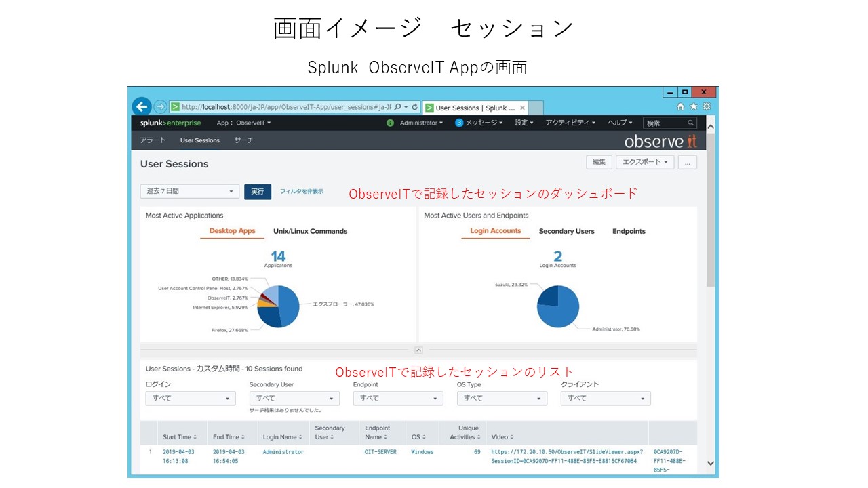Click the browser forward arrow button
This screenshot has height=488, width=868.
click(160, 106)
